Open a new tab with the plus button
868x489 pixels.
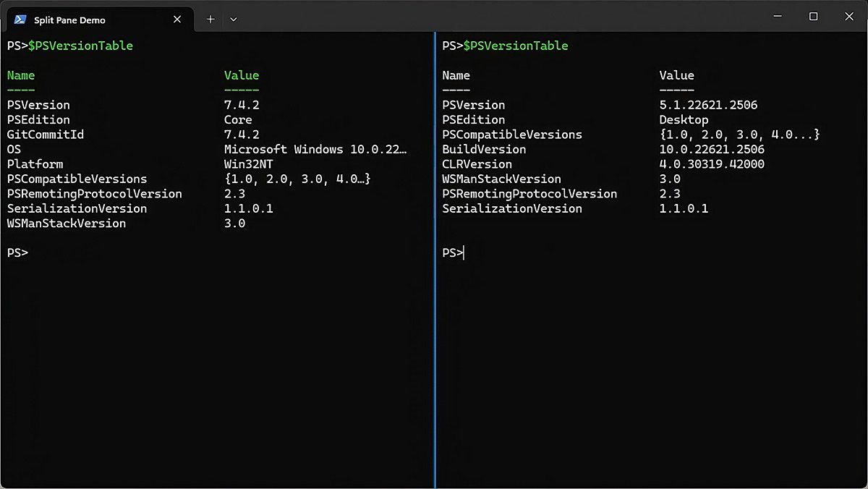(210, 20)
